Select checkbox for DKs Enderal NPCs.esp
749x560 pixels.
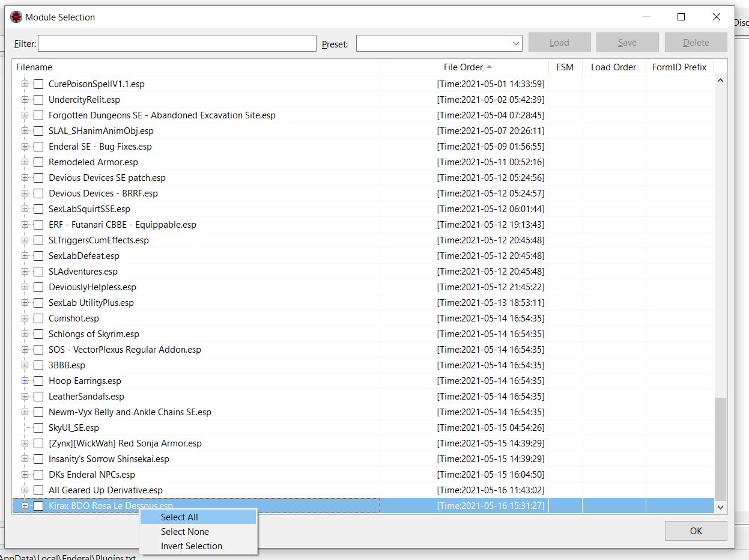point(38,475)
